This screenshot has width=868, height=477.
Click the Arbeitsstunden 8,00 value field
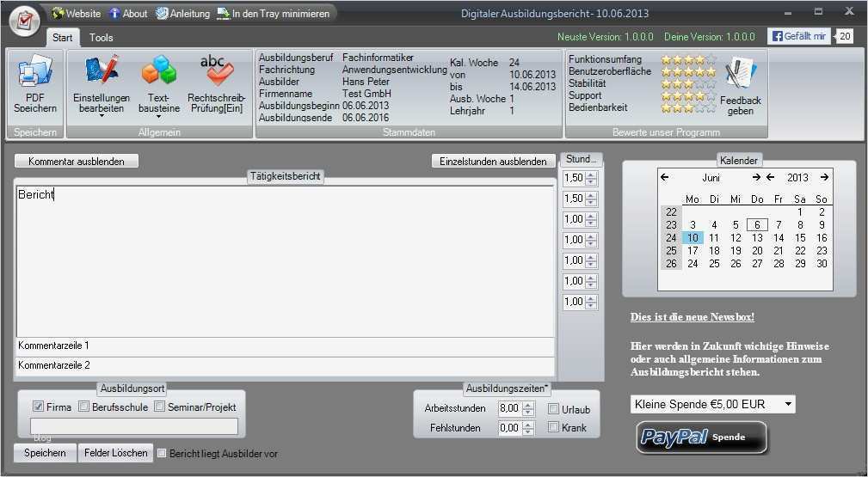[x=510, y=408]
